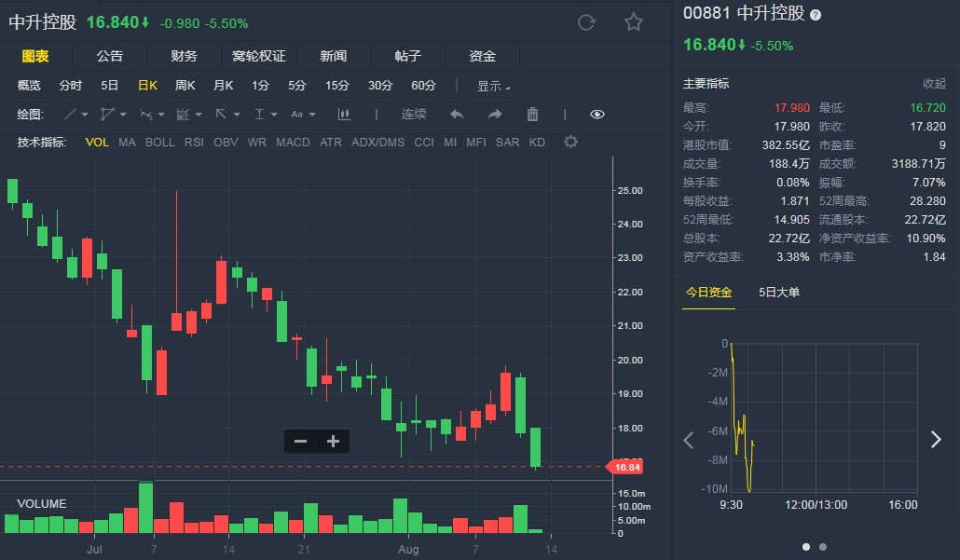Viewport: 960px width, 560px height.
Task: Click the candlestick measure tool icon
Action: (344, 115)
